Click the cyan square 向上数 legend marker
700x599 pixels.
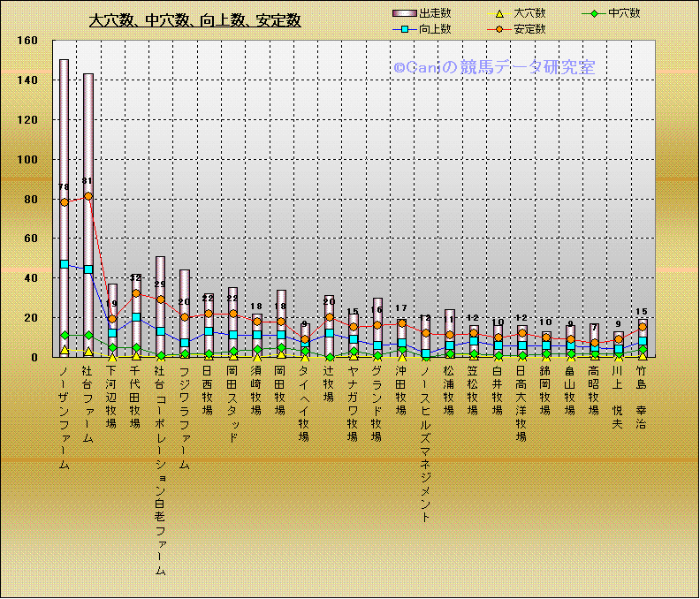(403, 29)
